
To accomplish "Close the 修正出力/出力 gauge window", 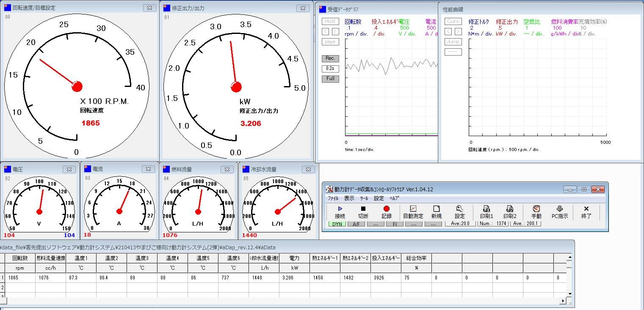I will [302, 8].
